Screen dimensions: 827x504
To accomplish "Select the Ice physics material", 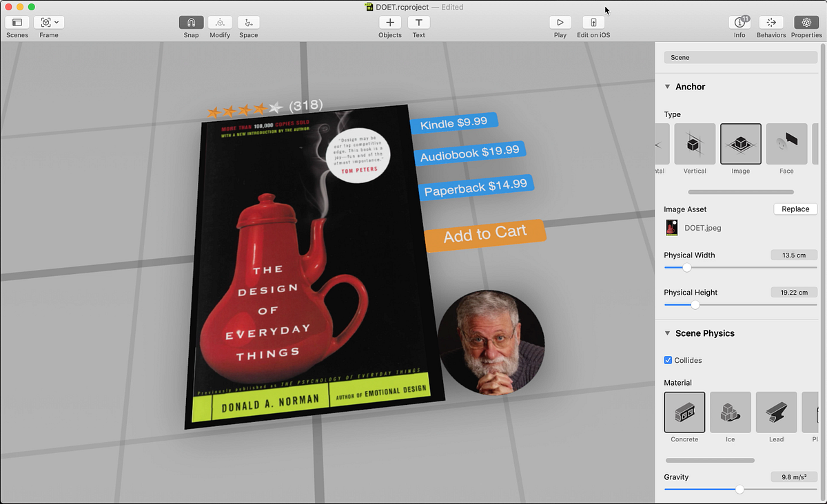I will 731,412.
